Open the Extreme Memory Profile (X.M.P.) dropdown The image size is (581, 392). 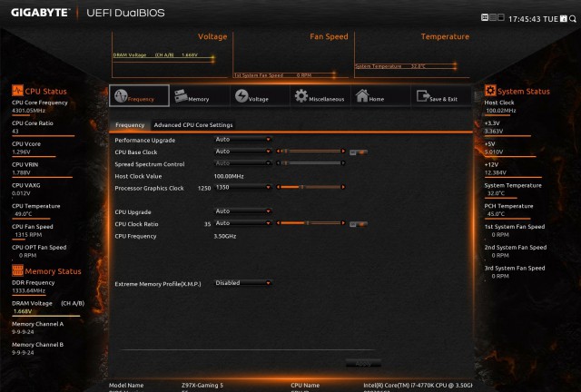[243, 283]
